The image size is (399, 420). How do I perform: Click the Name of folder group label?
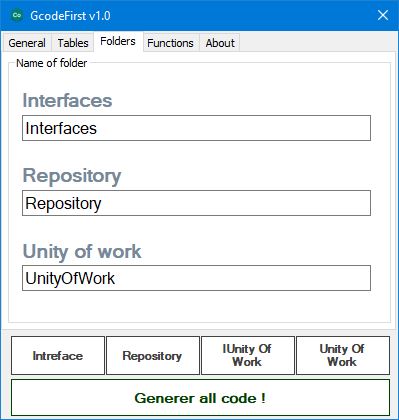52,63
